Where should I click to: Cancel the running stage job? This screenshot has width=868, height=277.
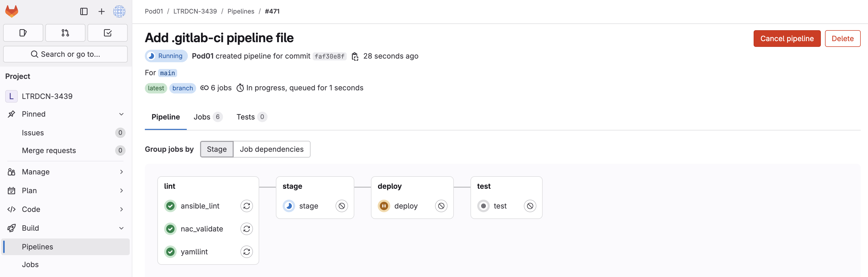click(x=342, y=206)
